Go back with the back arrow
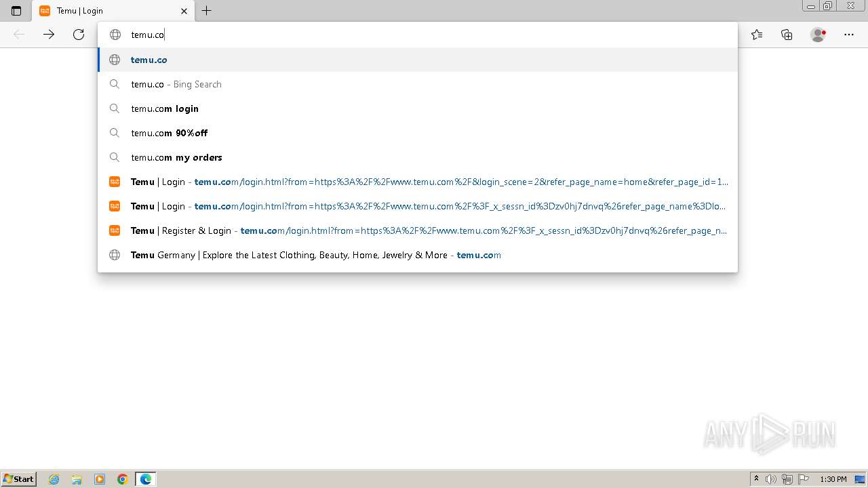 coord(19,35)
